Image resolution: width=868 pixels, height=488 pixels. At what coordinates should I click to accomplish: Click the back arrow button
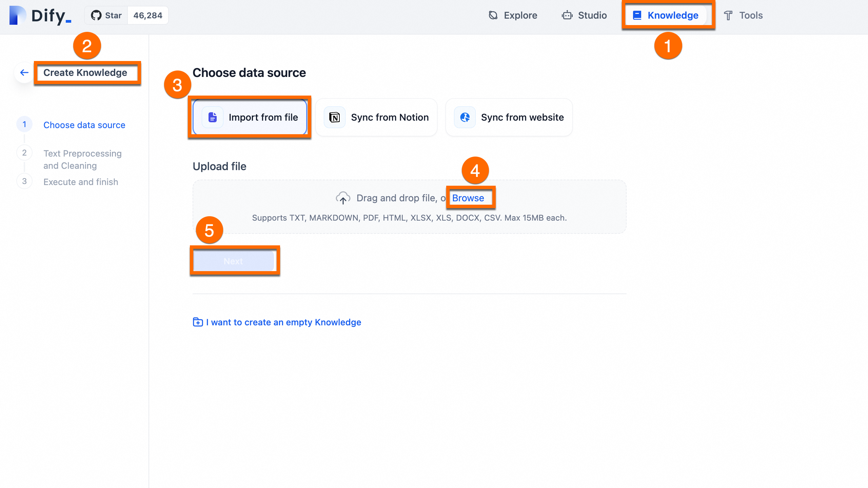24,73
